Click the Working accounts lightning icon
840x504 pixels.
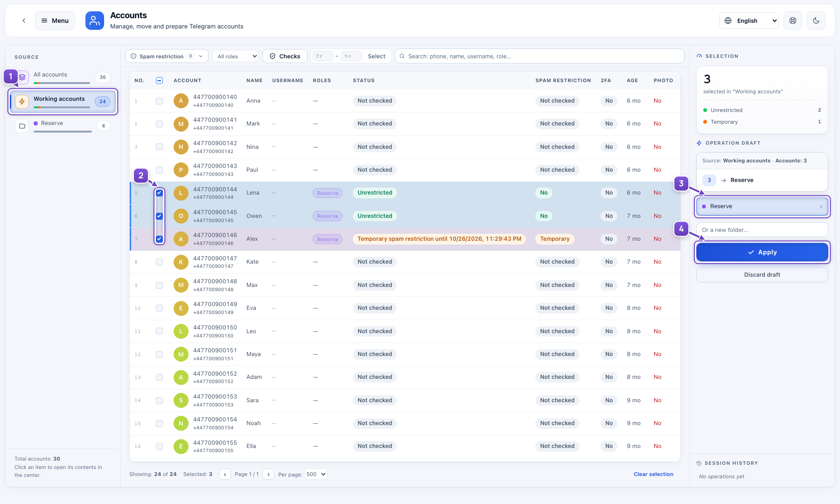[22, 101]
